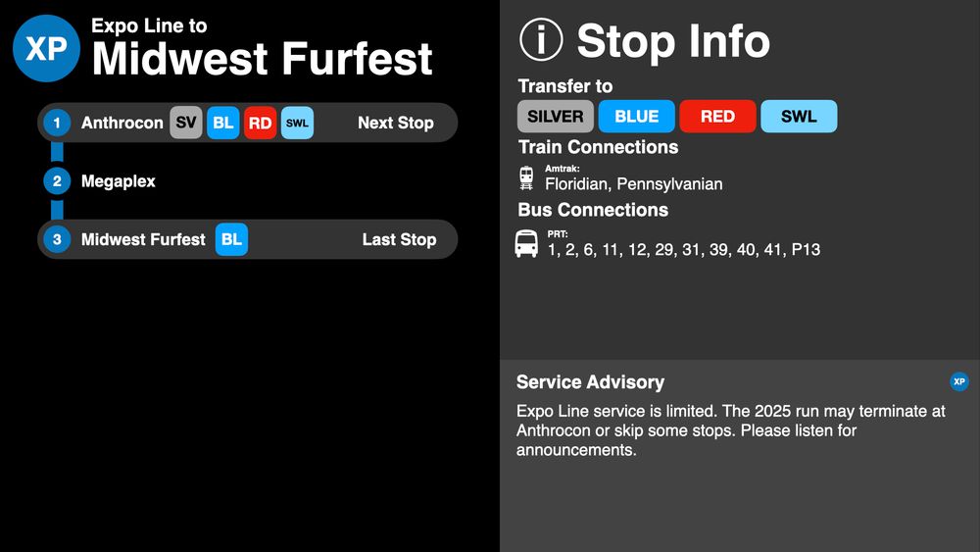Choose the BLUE transfer button
The height and width of the screenshot is (552, 980).
(x=637, y=117)
